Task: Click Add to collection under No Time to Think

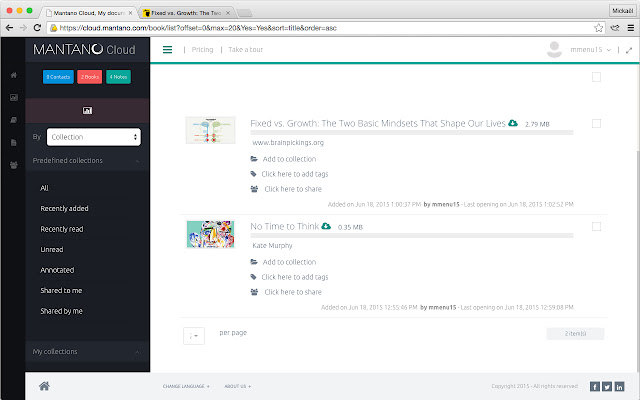Action: 289,262
